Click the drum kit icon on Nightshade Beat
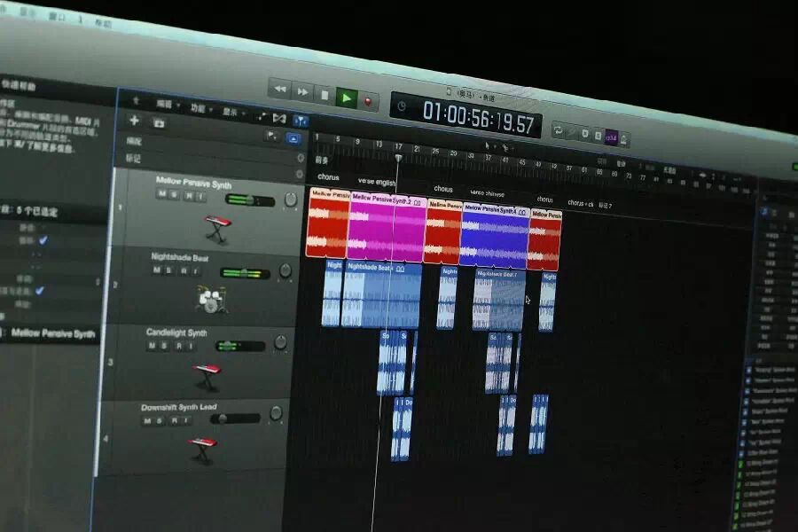This screenshot has height=532, width=798. pos(211,298)
